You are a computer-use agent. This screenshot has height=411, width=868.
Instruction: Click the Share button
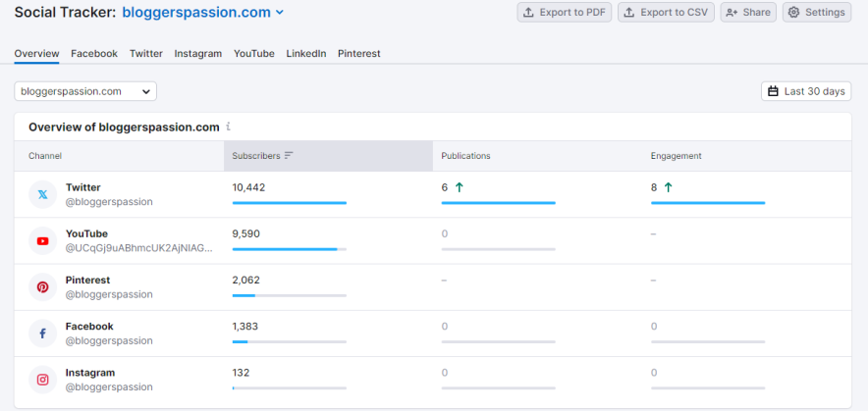pos(748,12)
